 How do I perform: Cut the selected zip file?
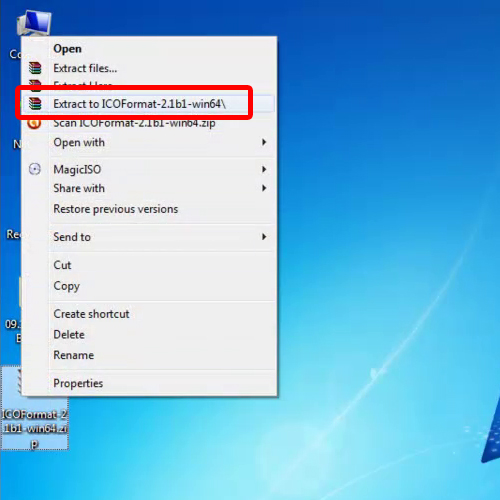[149, 265]
